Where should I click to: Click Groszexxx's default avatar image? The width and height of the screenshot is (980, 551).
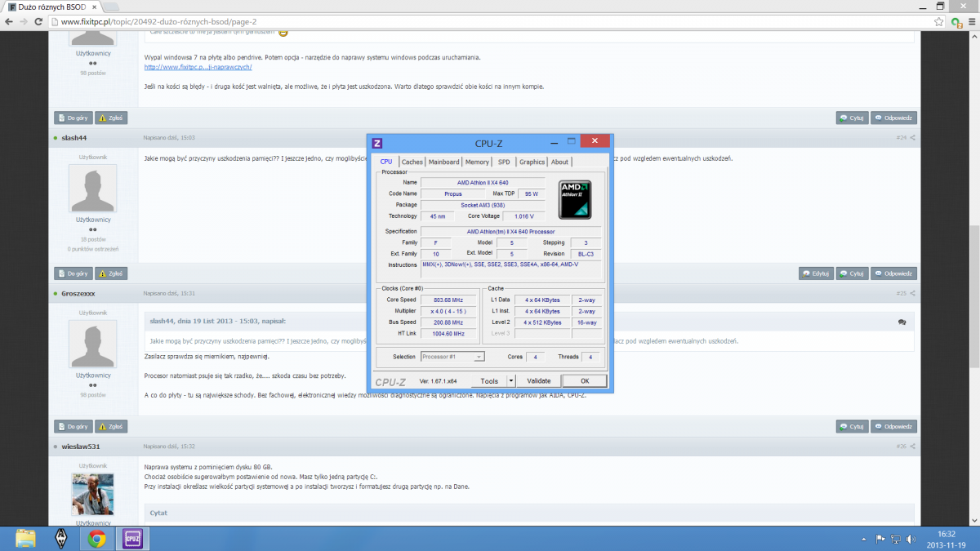[93, 344]
